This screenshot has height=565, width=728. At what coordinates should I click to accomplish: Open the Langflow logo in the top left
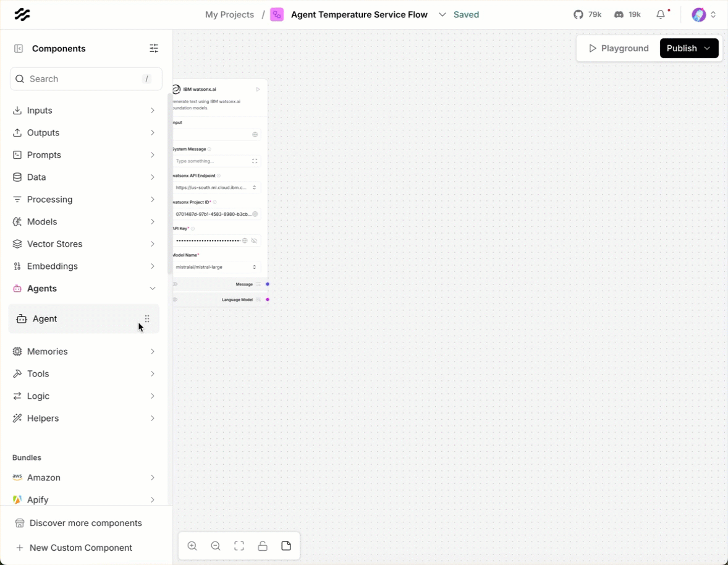coord(22,14)
